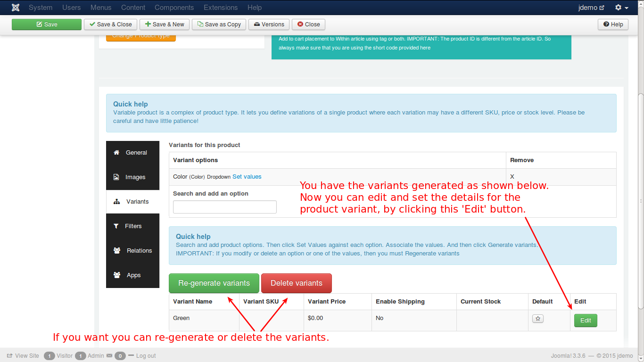
Task: Toggle default star for Green variant
Action: [x=538, y=319]
